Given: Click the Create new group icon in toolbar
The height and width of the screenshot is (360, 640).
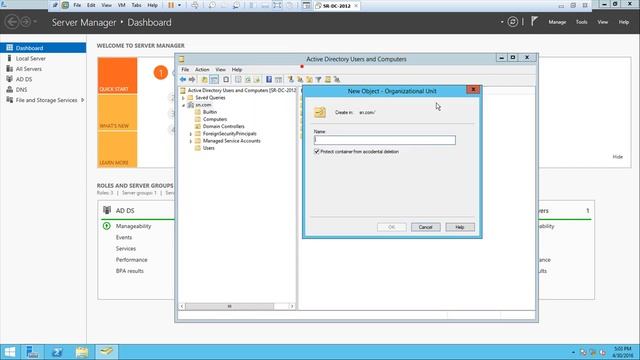Looking at the screenshot, I should point(300,80).
